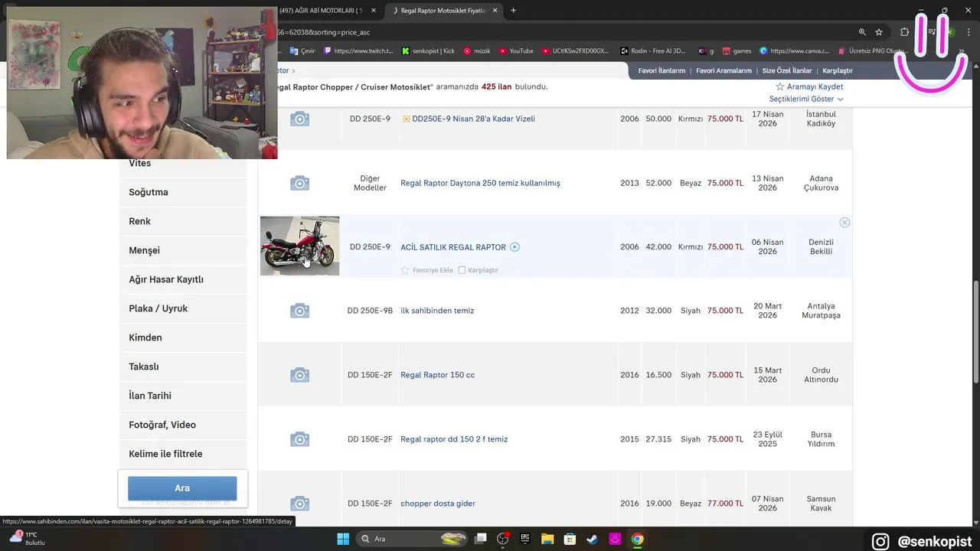This screenshot has width=980, height=551.
Task: Click the zoom magnifier icon in the address bar
Action: pos(862,32)
